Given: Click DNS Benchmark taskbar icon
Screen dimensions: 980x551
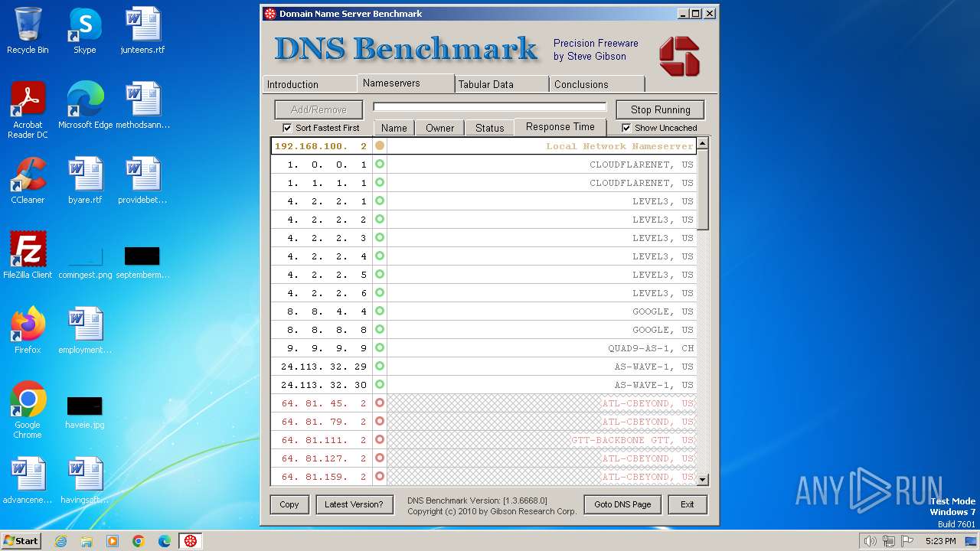Looking at the screenshot, I should coord(190,540).
